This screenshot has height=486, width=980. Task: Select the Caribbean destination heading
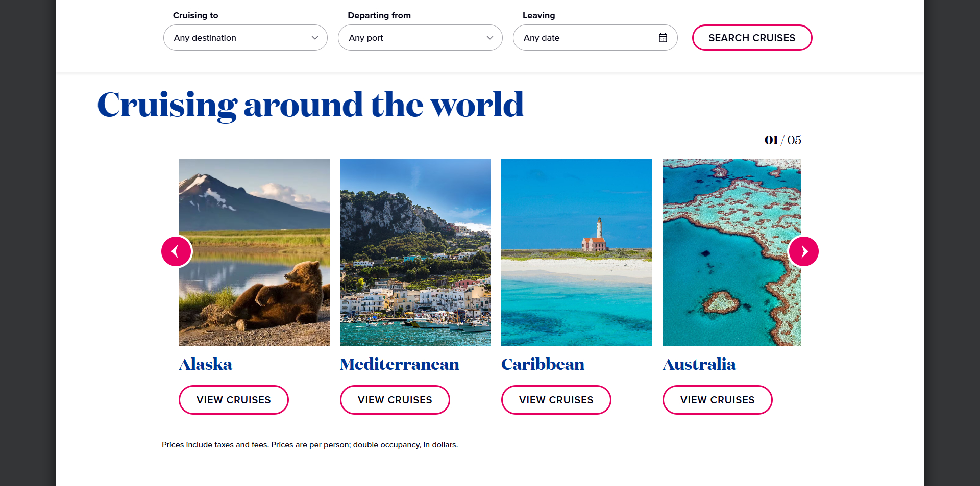tap(543, 364)
